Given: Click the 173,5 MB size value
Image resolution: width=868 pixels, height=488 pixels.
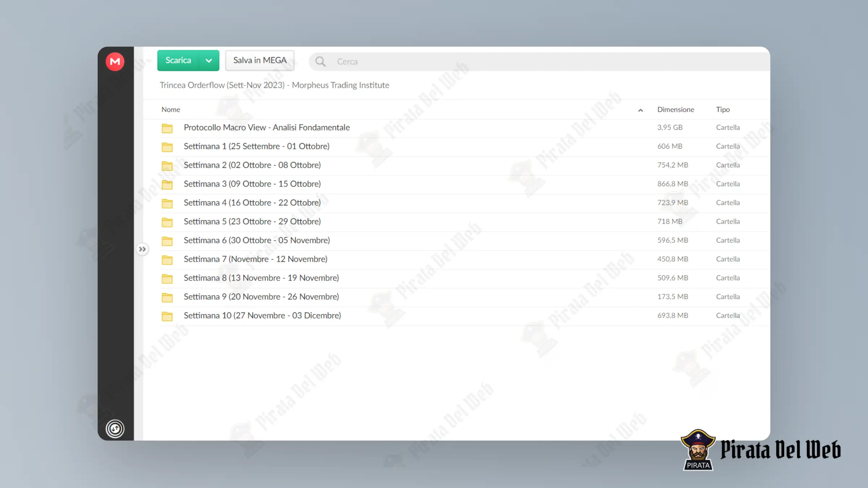Looking at the screenshot, I should 673,297.
